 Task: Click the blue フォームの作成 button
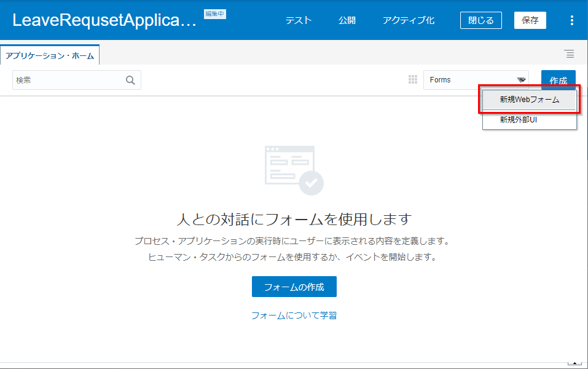[294, 287]
